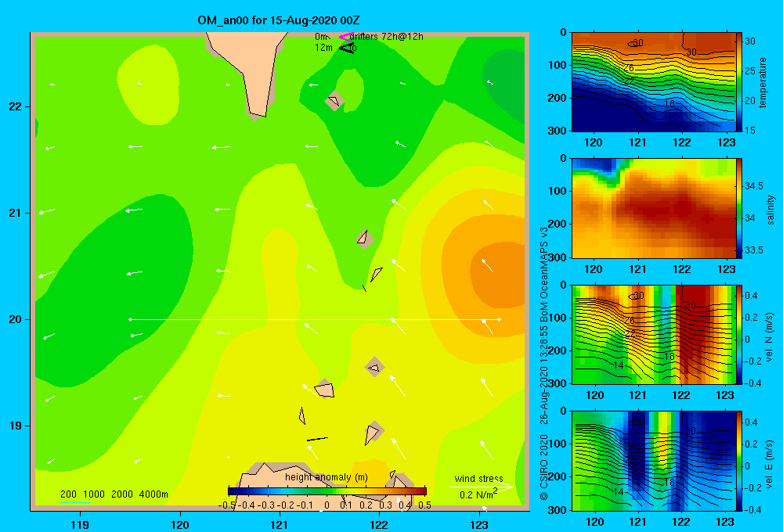Open the eastward velocity cross-section panel
This screenshot has height=532, width=783.
(653, 461)
